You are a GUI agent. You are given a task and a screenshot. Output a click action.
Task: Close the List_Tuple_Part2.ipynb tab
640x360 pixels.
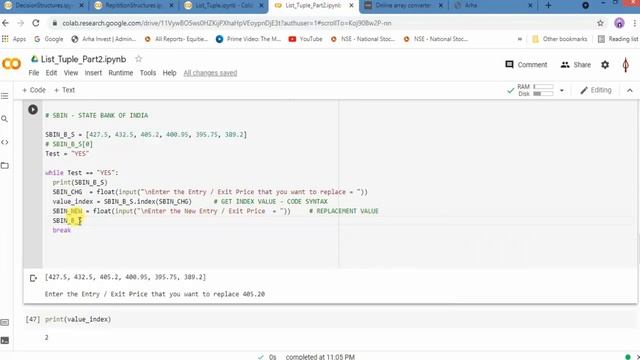352,6
